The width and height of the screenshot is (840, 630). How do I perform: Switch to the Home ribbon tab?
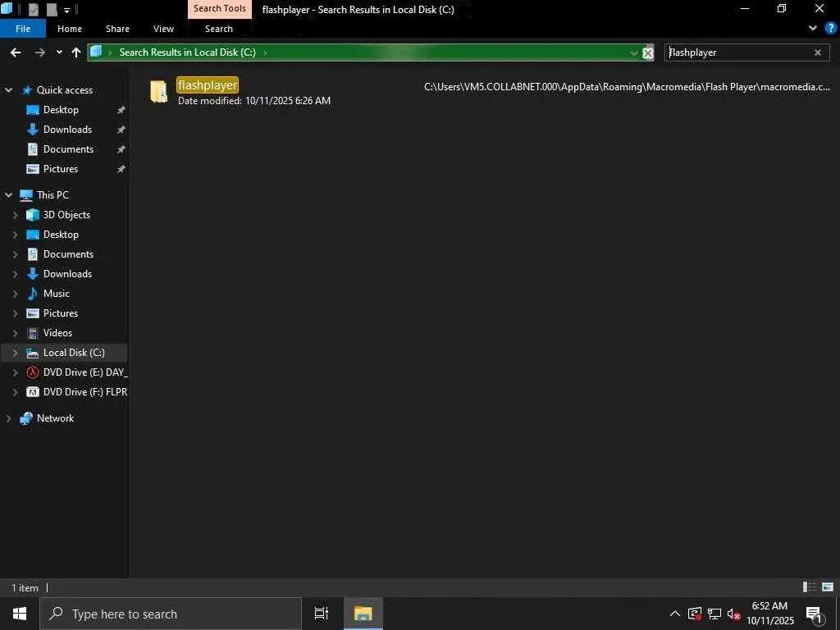(70, 29)
